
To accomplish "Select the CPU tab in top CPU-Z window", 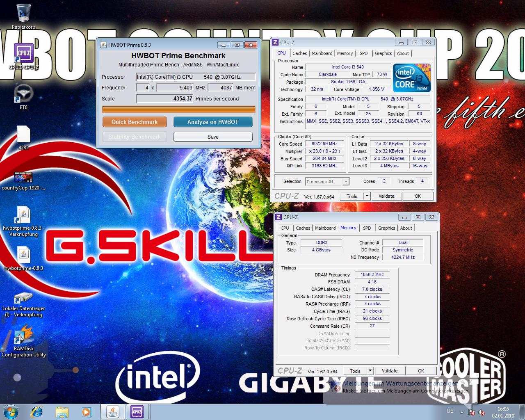I will (281, 53).
